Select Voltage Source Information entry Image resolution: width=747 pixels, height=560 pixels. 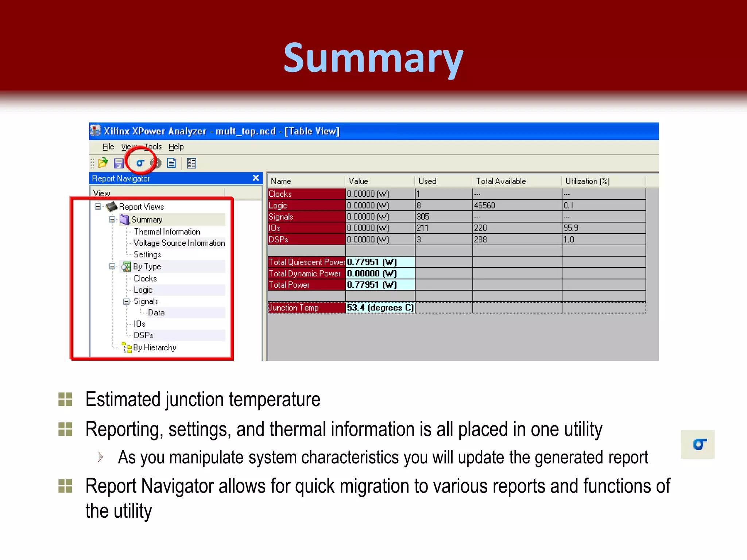(179, 243)
